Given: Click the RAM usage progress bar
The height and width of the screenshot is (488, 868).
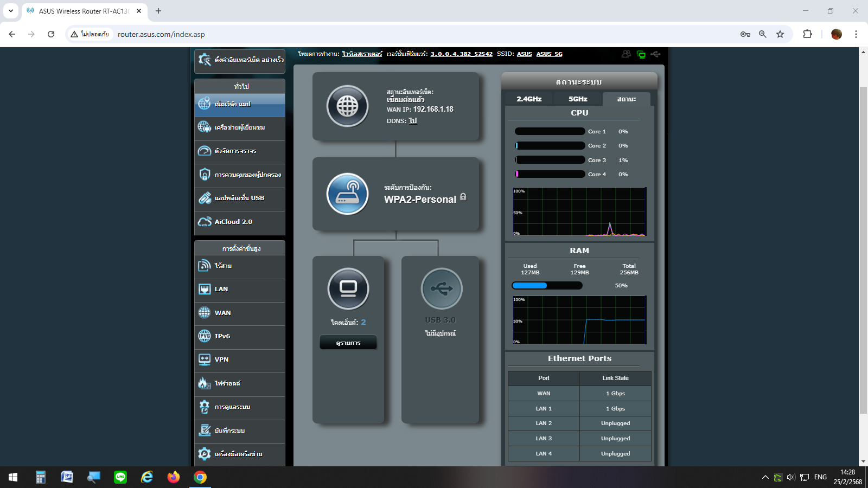Looking at the screenshot, I should pos(547,286).
